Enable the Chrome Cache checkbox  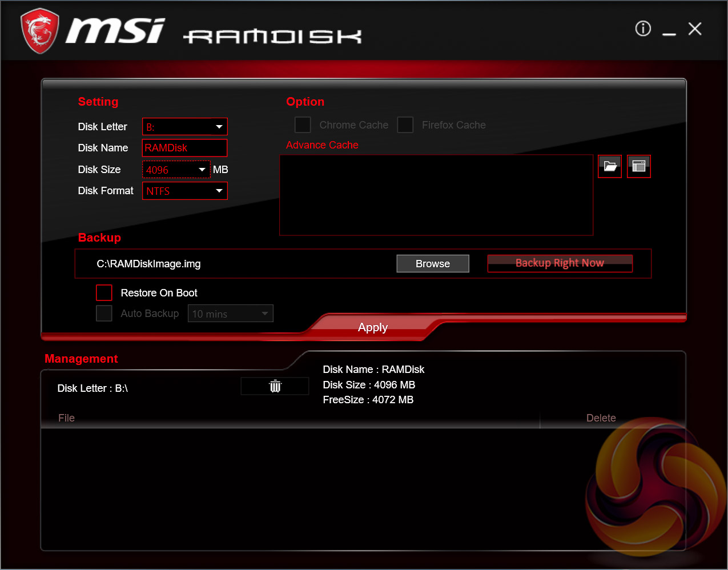(x=303, y=125)
